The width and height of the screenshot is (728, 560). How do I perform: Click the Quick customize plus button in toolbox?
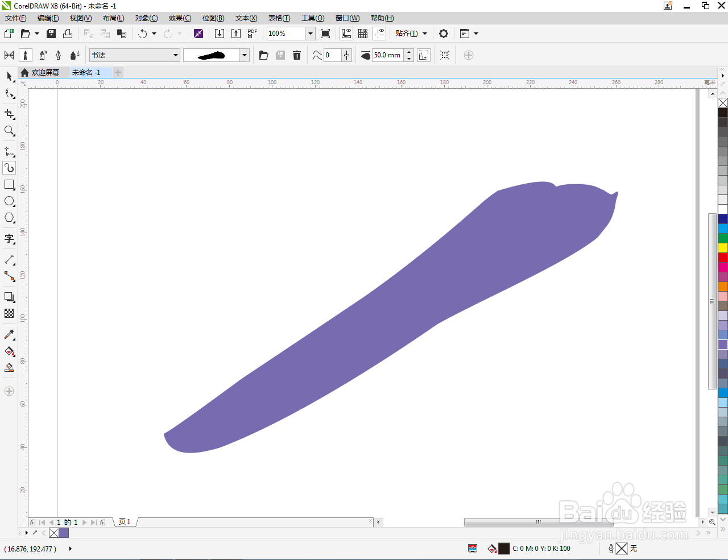point(9,391)
